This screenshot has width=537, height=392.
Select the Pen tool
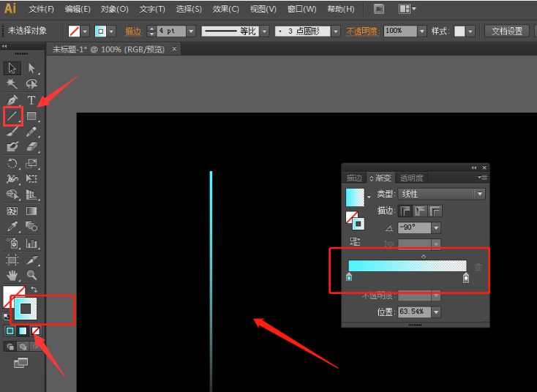point(12,100)
